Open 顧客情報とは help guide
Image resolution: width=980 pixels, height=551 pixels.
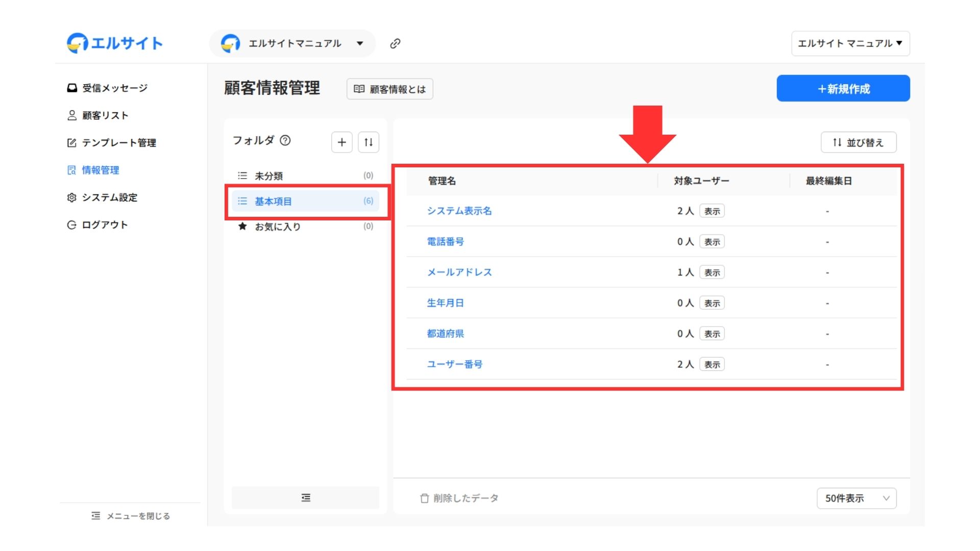click(x=390, y=89)
